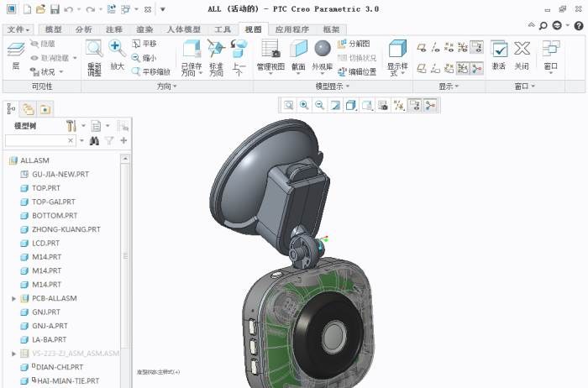Open the 层 (Layers) tool in ribbon
Viewport: 588px width, 388px height.
tap(16, 56)
